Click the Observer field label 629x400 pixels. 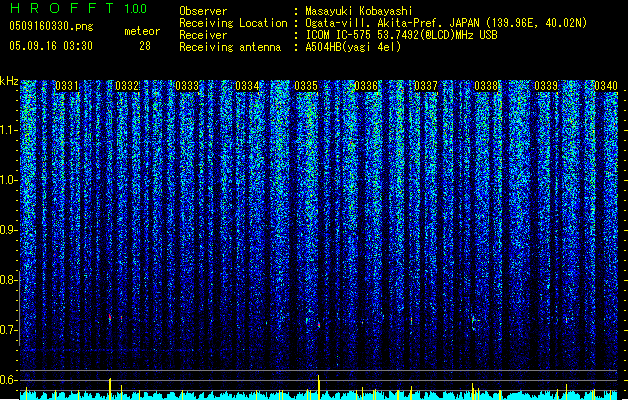click(x=203, y=11)
